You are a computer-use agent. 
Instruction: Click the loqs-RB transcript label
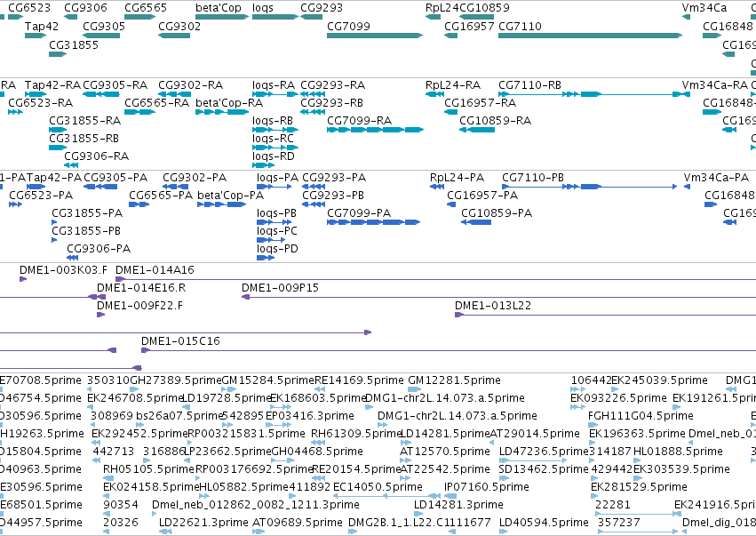click(273, 121)
